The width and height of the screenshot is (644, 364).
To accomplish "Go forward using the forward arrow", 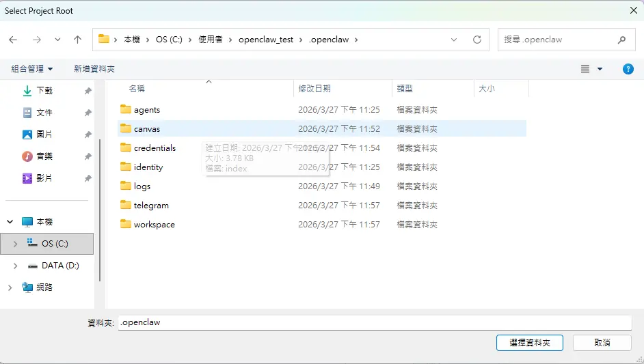I will [37, 40].
